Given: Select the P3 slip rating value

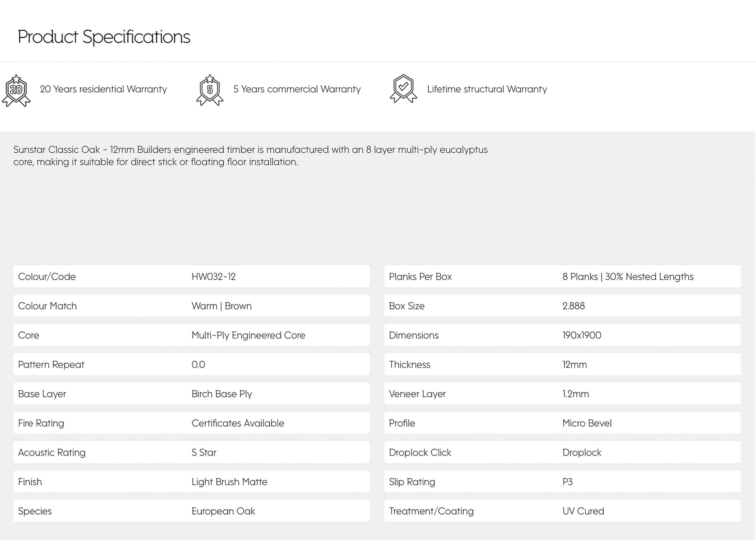Looking at the screenshot, I should click(x=567, y=482).
